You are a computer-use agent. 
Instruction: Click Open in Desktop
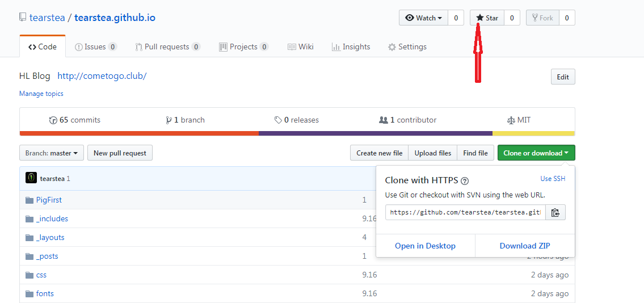(x=425, y=246)
